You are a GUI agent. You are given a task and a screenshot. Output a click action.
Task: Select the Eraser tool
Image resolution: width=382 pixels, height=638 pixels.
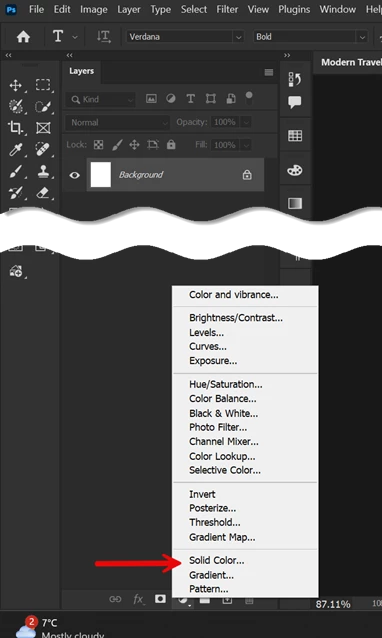(43, 192)
